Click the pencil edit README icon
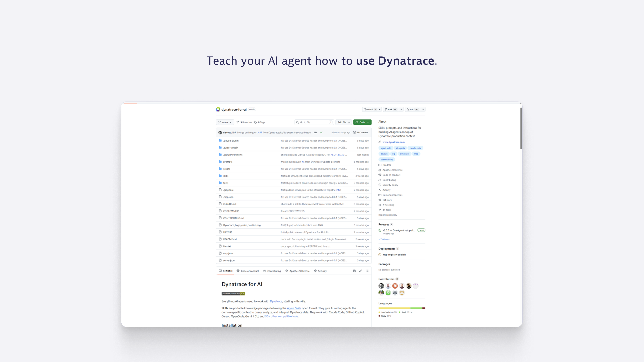 point(361,271)
